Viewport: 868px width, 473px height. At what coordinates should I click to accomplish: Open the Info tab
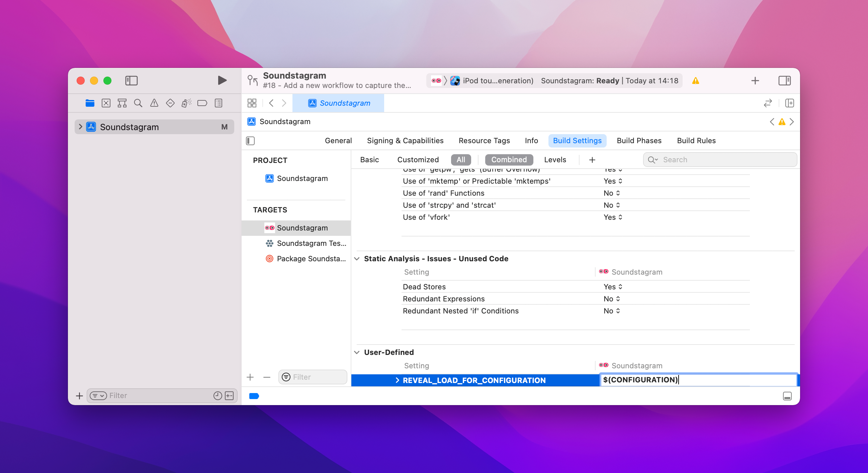click(x=531, y=140)
